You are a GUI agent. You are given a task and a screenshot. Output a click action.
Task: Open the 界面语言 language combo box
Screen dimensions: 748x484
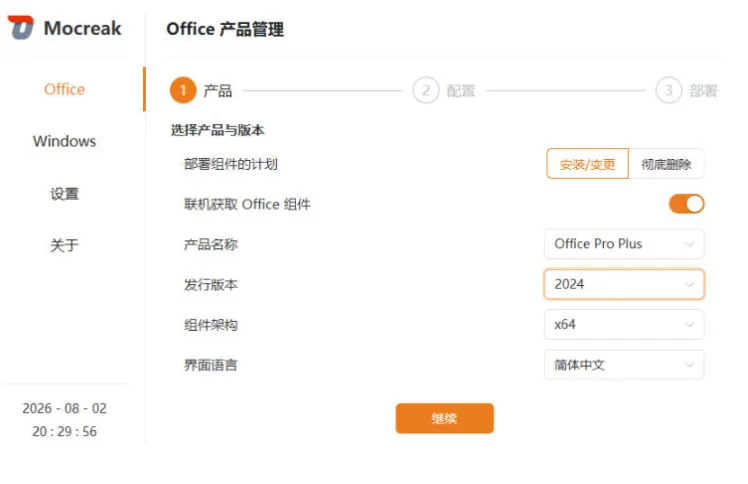coord(624,365)
